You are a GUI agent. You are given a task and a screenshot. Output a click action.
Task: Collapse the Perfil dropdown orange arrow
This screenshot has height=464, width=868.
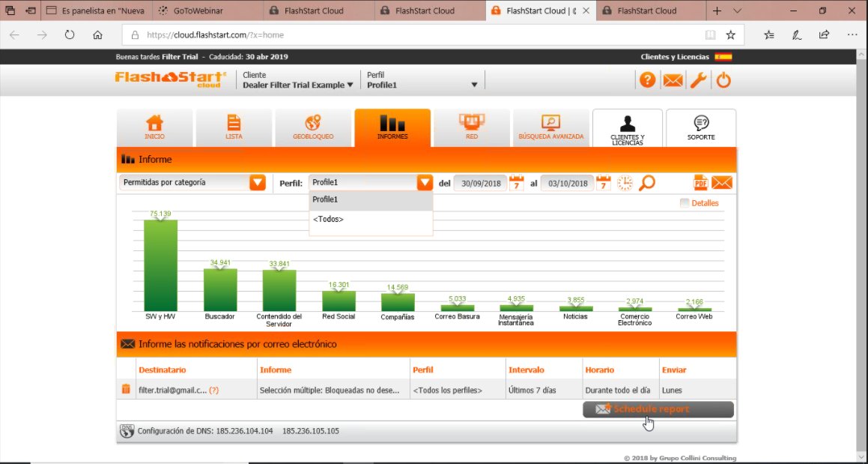(x=425, y=182)
